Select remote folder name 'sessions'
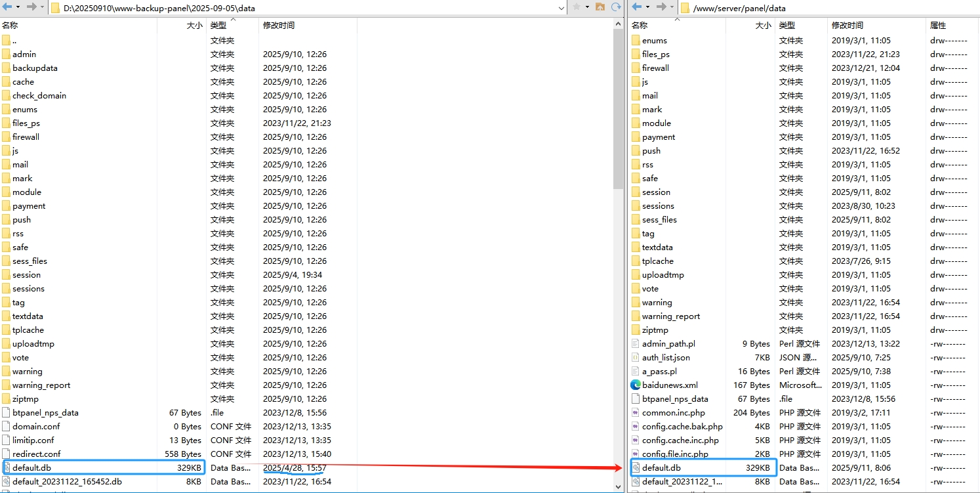 (x=658, y=206)
